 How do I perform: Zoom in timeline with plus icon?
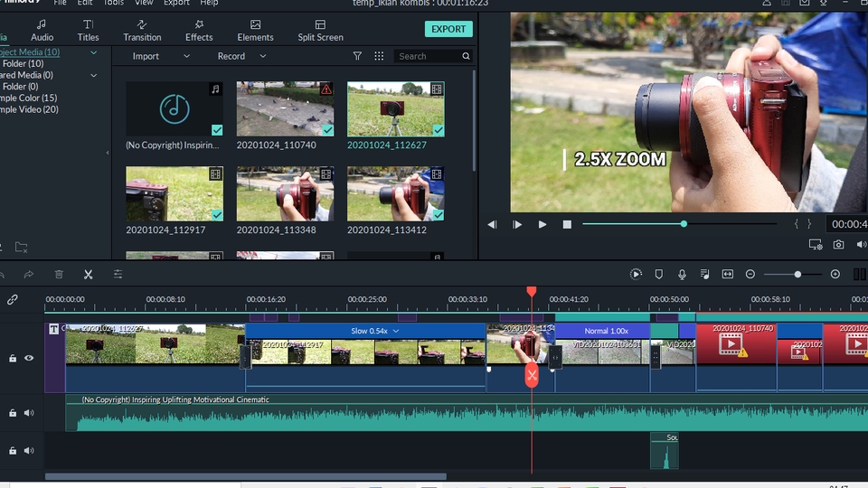point(835,274)
